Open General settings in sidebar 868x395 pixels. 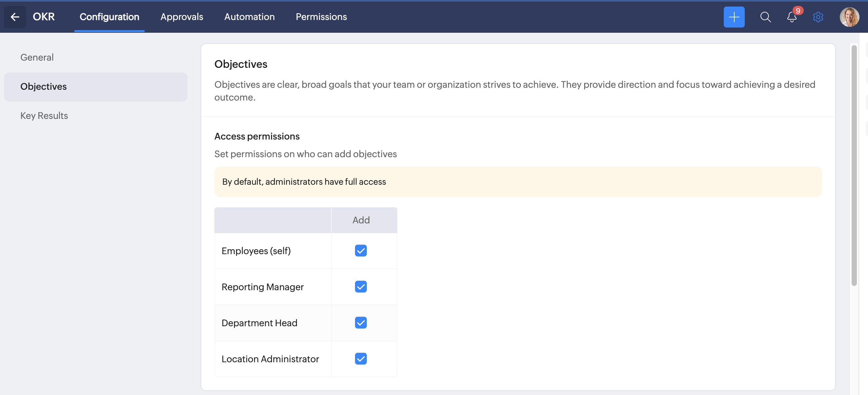click(x=37, y=57)
